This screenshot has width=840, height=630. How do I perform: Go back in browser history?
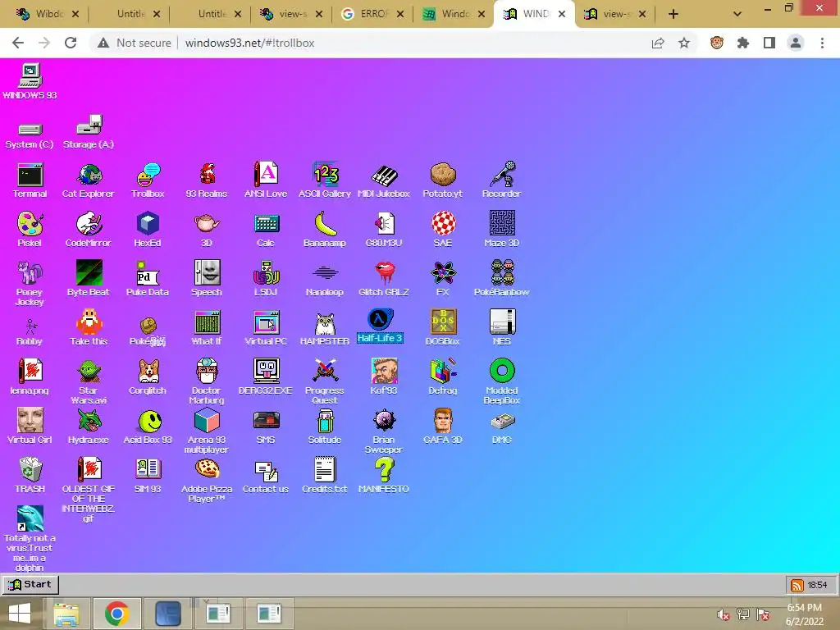click(18, 43)
